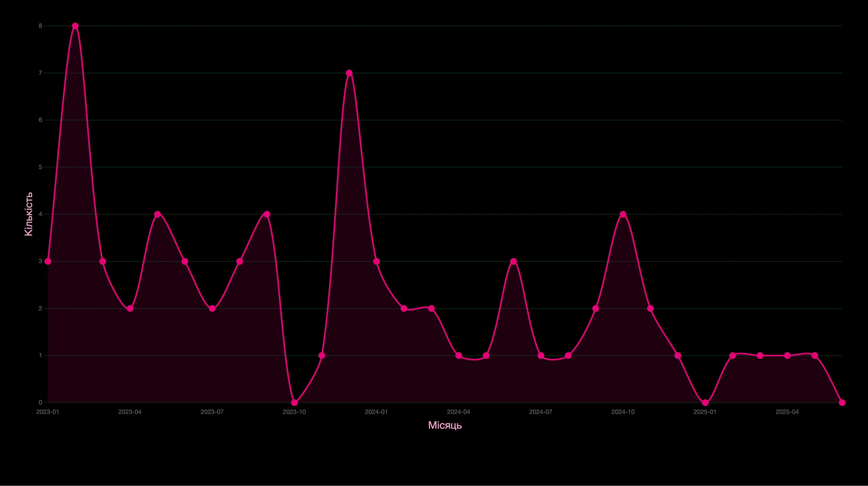Click the x-axis label 2023-07

(212, 412)
